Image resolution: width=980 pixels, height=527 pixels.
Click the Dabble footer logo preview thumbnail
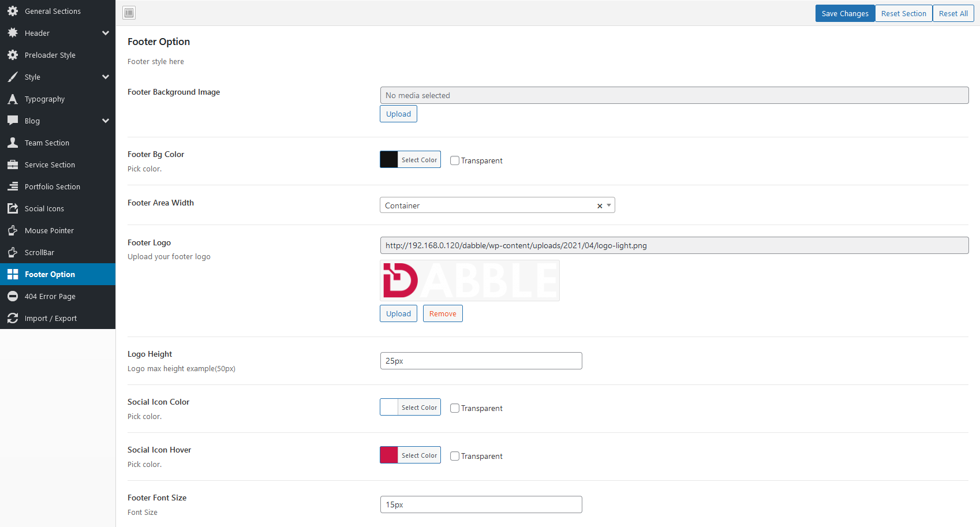(470, 281)
